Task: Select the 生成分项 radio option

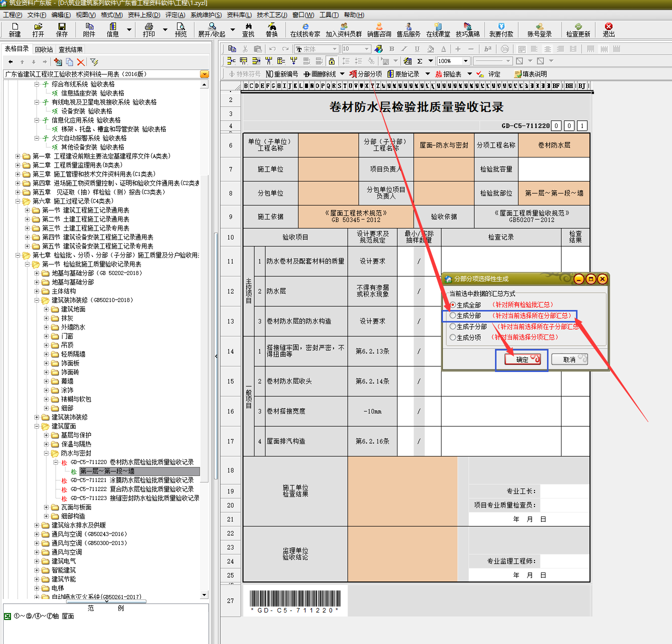Action: pyautogui.click(x=453, y=337)
